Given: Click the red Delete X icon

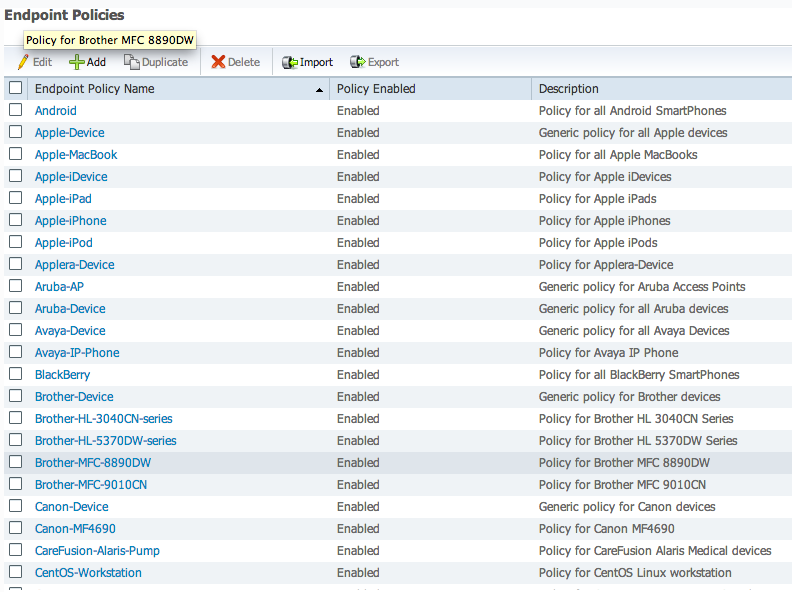Looking at the screenshot, I should 218,62.
